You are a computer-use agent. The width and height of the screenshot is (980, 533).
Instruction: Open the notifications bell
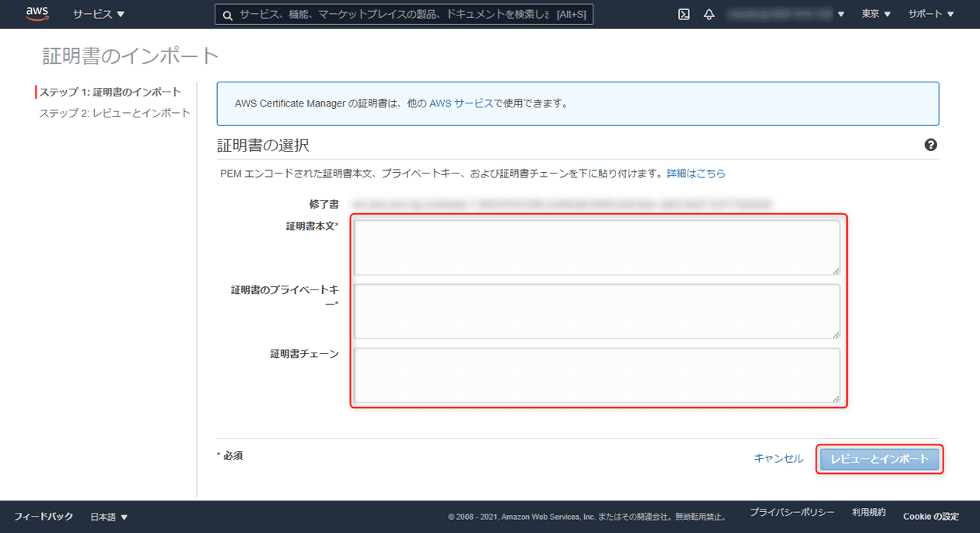click(709, 13)
